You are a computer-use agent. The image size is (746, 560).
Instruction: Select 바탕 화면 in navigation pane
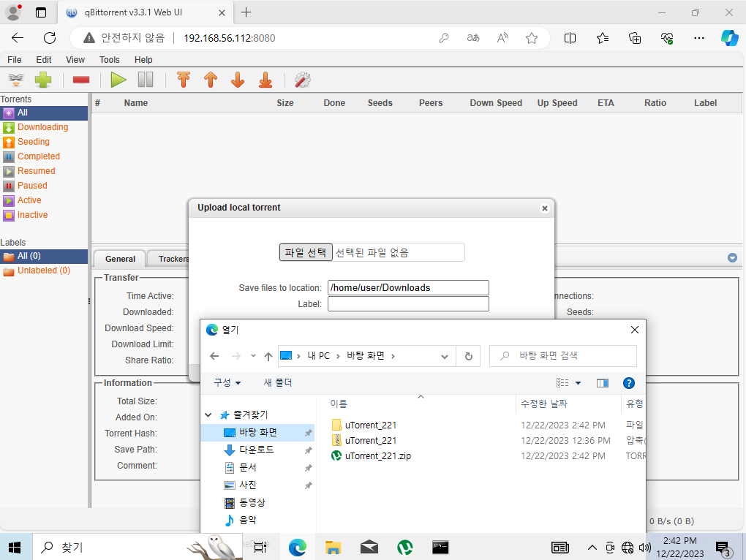tap(257, 433)
